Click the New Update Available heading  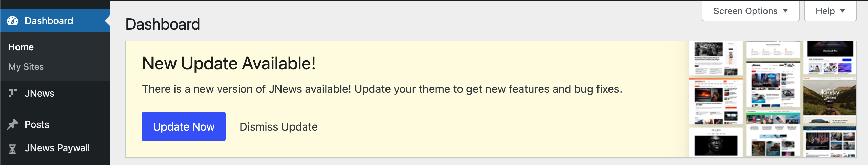(x=229, y=64)
